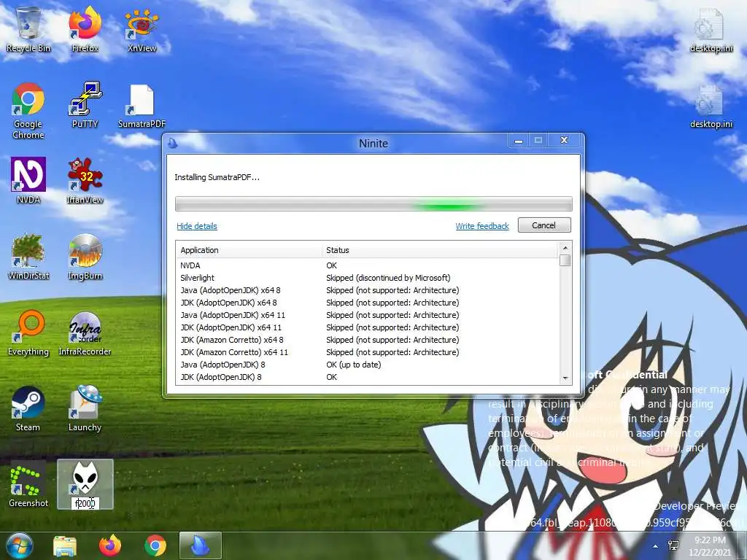This screenshot has height=560, width=747.
Task: Click the details list scroll-up arrow
Action: tap(565, 248)
